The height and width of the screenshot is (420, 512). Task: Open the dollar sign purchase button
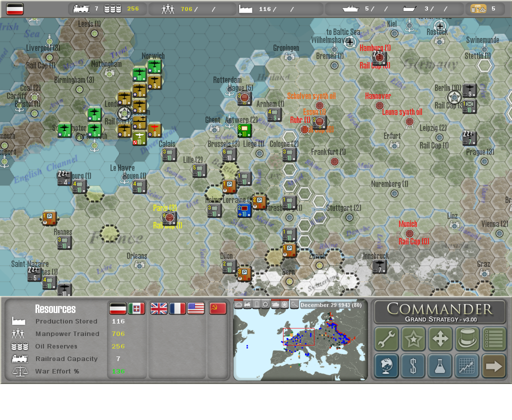click(x=413, y=366)
